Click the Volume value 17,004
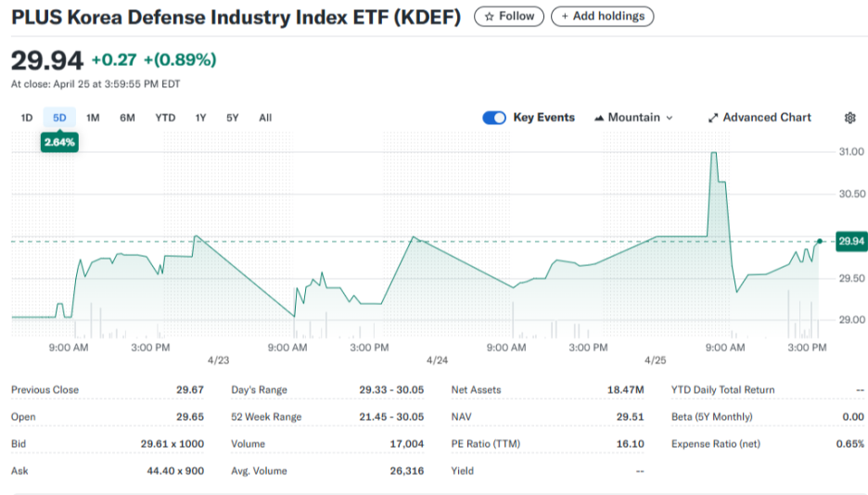This screenshot has width=868, height=495. pos(406,444)
